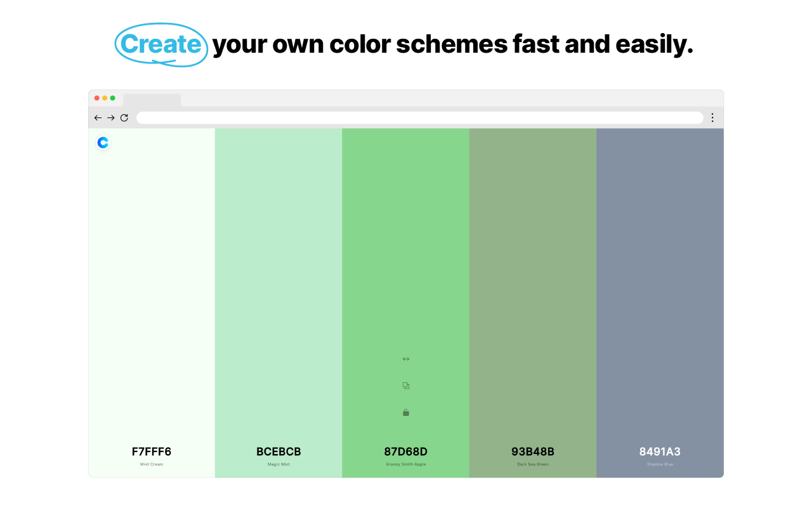Select the Shadow Blue color swatch
The image size is (812, 508).
(x=659, y=286)
